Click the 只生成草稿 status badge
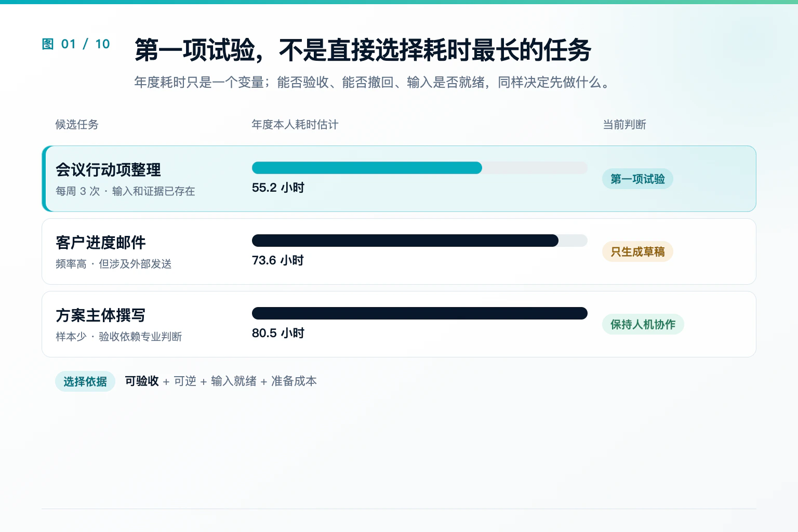Image resolution: width=798 pixels, height=532 pixels. [x=637, y=251]
